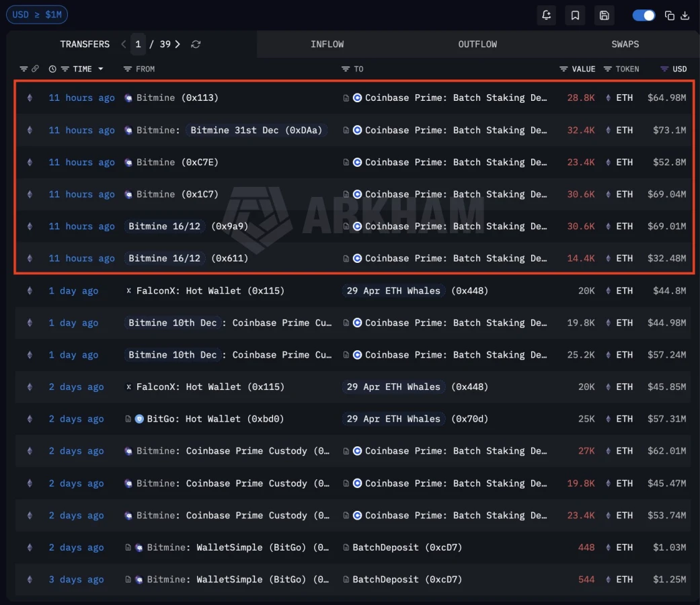Click ETH diamond icon on $62.01M row
The height and width of the screenshot is (605, 700).
click(608, 451)
